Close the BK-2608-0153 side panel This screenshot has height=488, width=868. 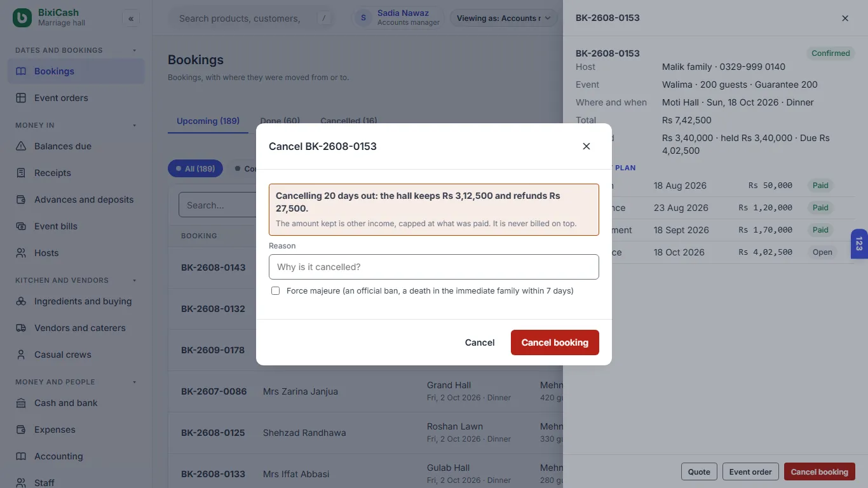coord(845,18)
